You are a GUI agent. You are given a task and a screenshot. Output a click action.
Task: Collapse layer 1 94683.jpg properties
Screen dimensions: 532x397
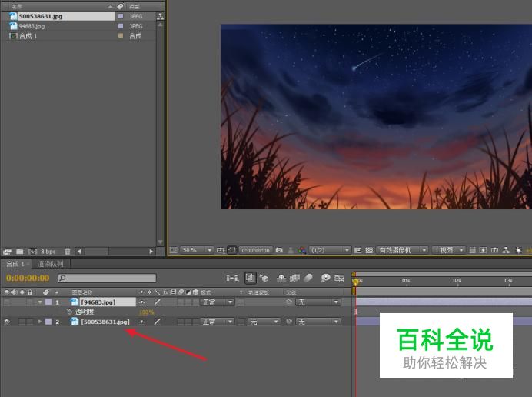tap(40, 302)
